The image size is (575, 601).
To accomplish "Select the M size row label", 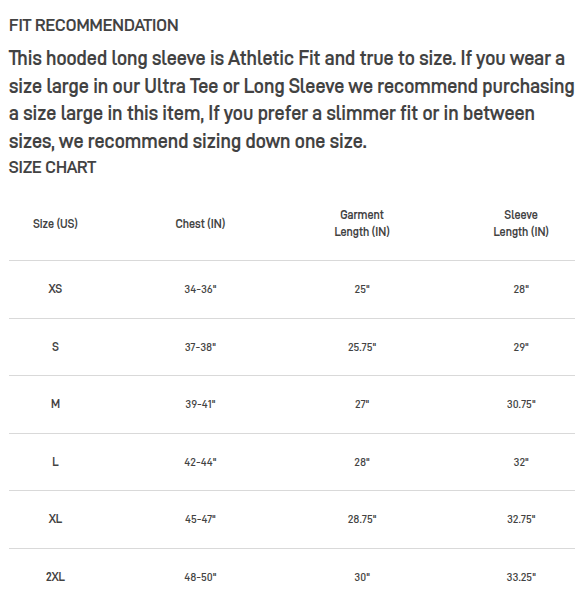I will (55, 404).
